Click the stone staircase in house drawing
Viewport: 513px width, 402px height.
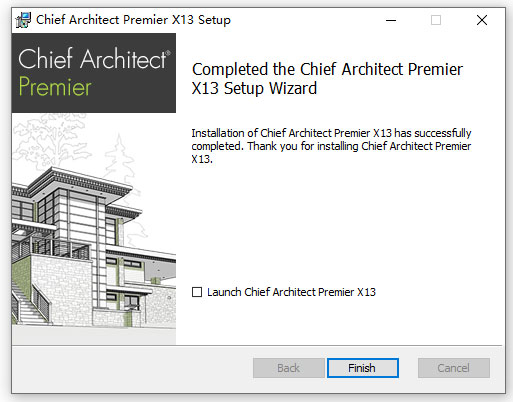28,305
